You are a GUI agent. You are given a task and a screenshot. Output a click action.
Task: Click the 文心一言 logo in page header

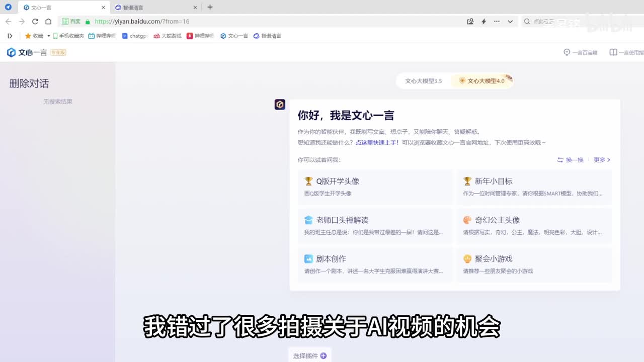point(27,52)
